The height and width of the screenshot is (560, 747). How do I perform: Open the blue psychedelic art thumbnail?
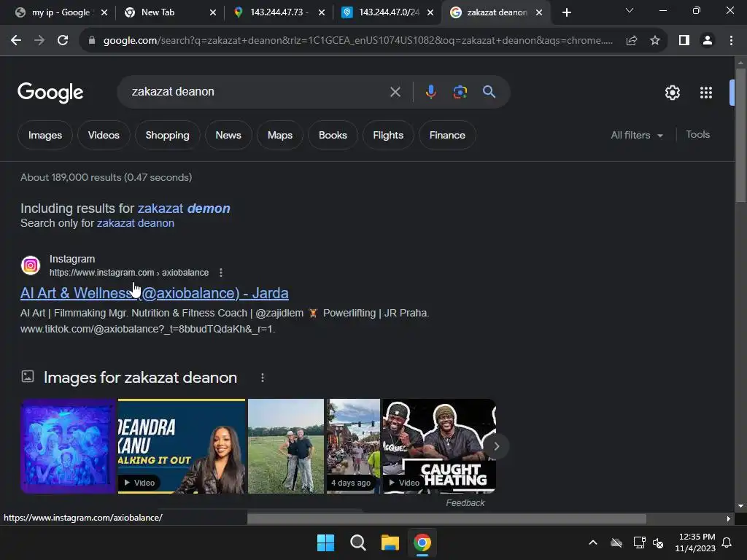68,446
